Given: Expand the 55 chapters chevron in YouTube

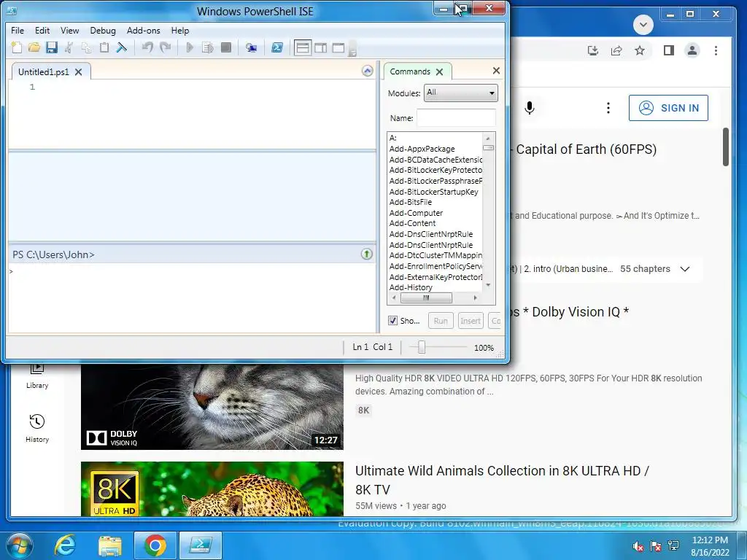Looking at the screenshot, I should [684, 269].
